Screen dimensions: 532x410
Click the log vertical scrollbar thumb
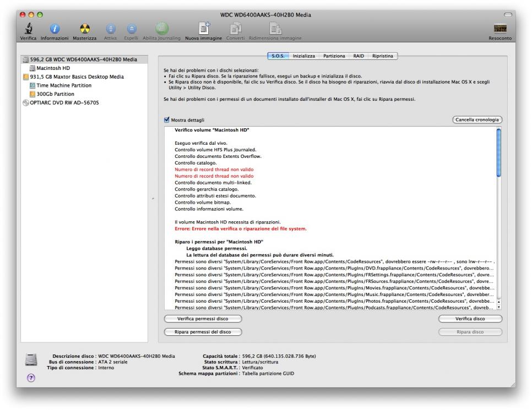(499, 152)
